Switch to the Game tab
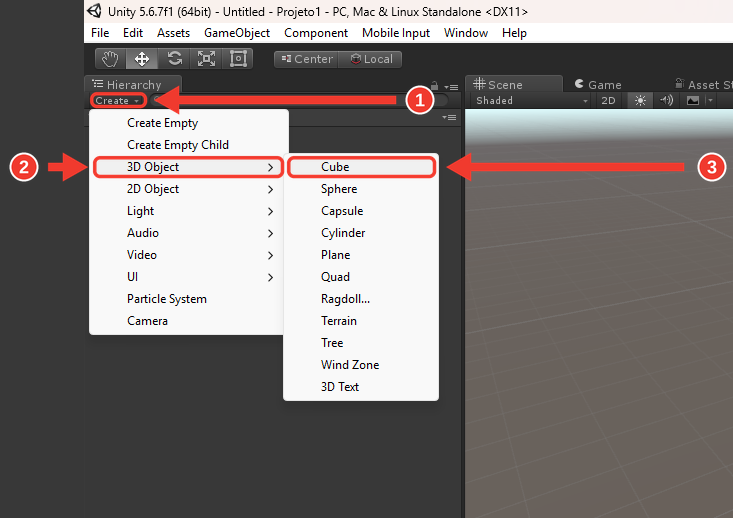 tap(598, 85)
